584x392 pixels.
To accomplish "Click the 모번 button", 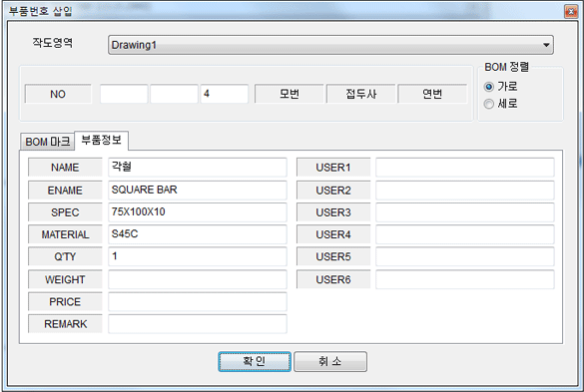I will point(290,94).
